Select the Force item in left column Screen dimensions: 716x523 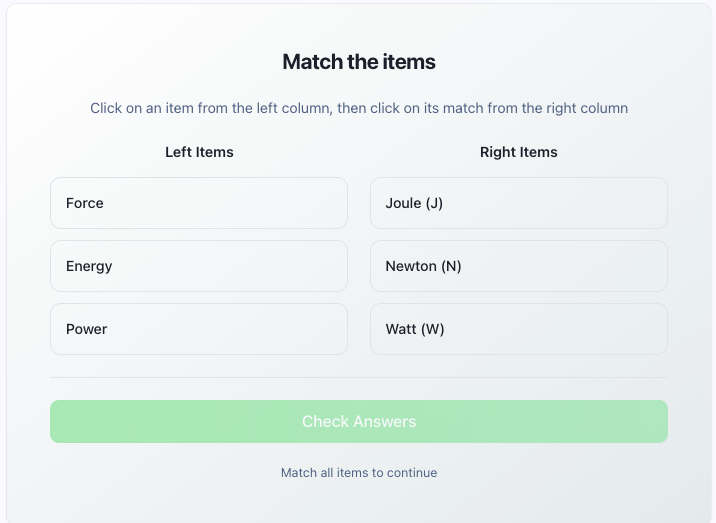pos(199,203)
